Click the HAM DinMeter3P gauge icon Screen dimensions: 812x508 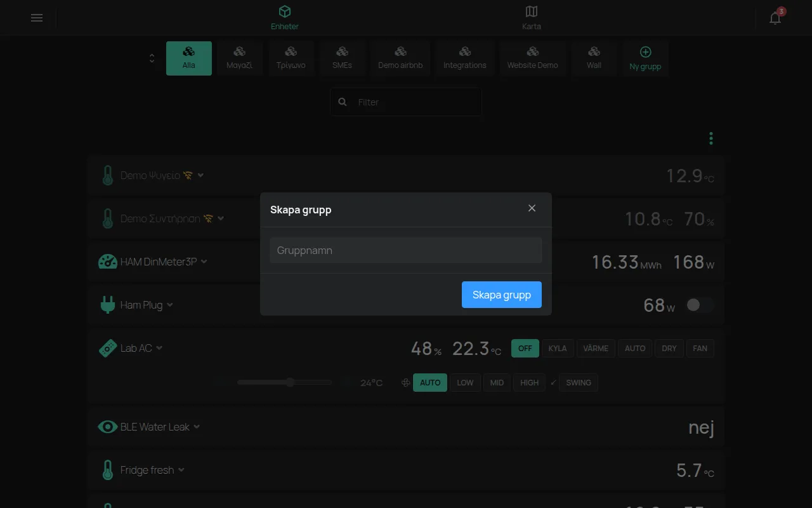coord(108,262)
